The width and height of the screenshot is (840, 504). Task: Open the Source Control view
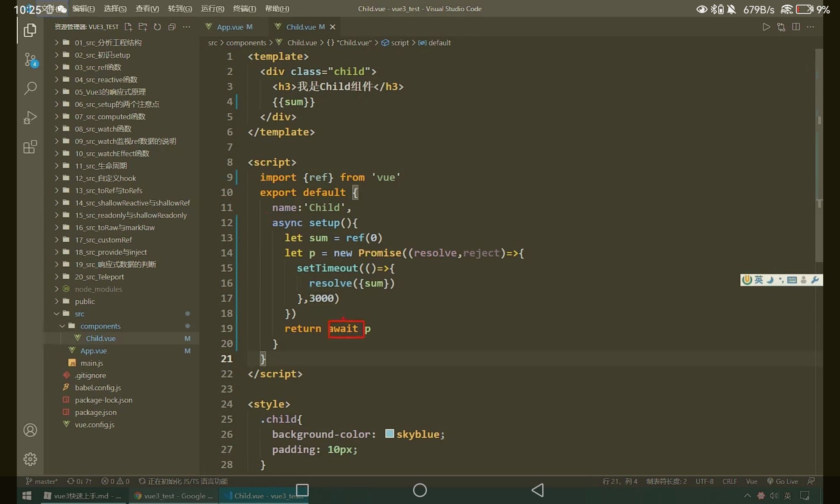click(30, 60)
